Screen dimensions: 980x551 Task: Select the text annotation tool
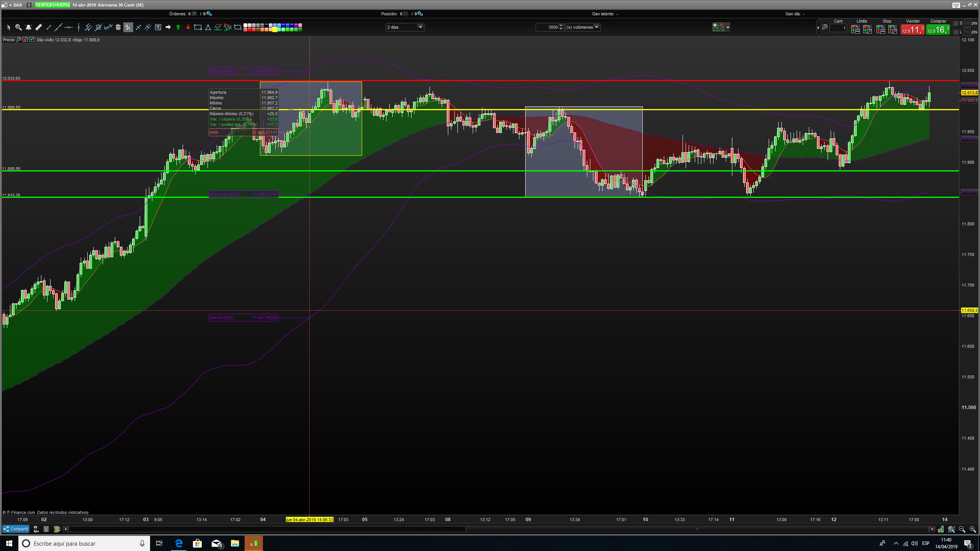click(x=158, y=27)
